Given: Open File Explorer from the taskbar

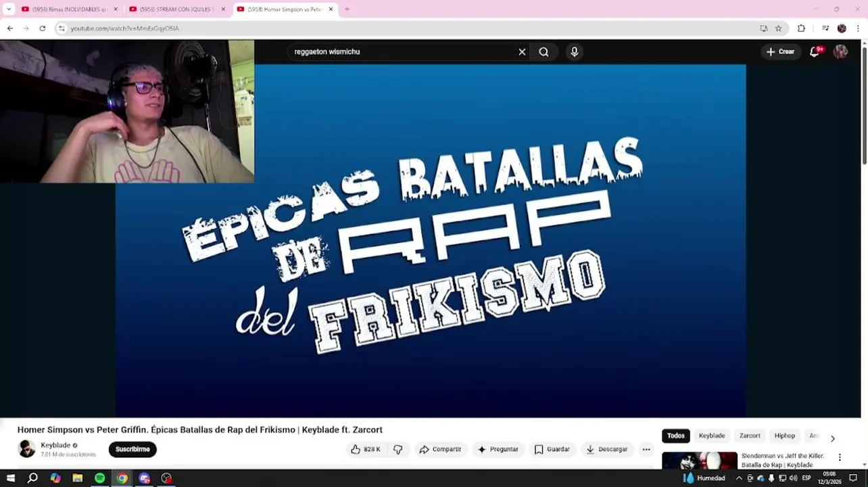Looking at the screenshot, I should (x=78, y=478).
